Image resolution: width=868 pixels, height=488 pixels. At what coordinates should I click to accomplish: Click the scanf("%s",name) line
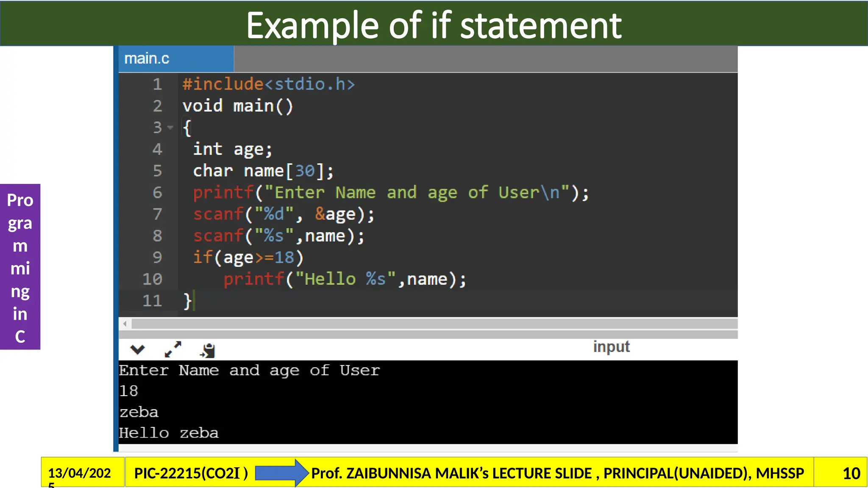[278, 236]
